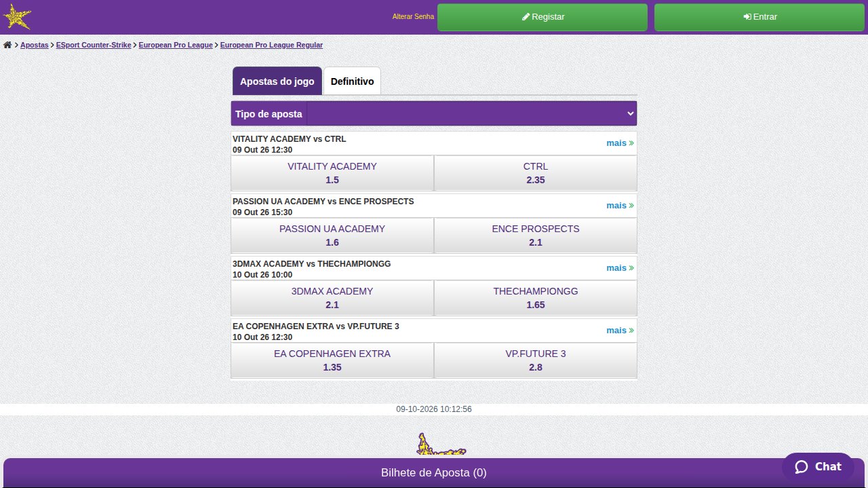Click the 09 Out 26 15:30 match date
The width and height of the screenshot is (868, 488).
262,212
